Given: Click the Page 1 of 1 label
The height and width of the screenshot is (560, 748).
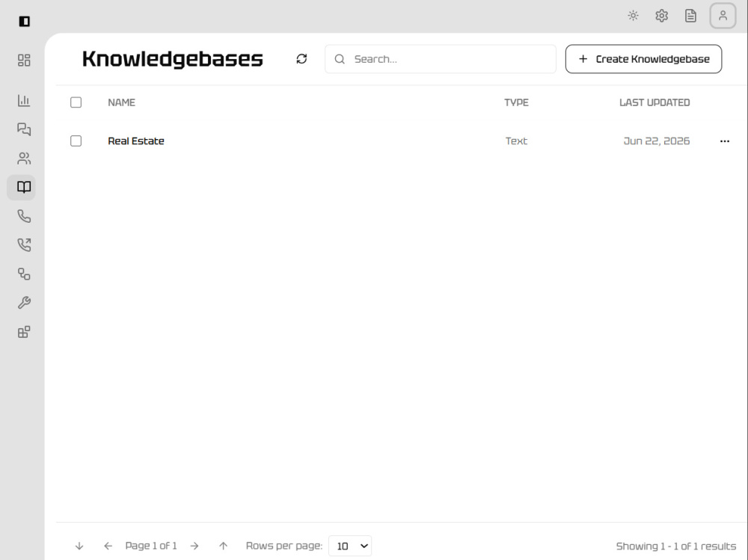Looking at the screenshot, I should [151, 546].
